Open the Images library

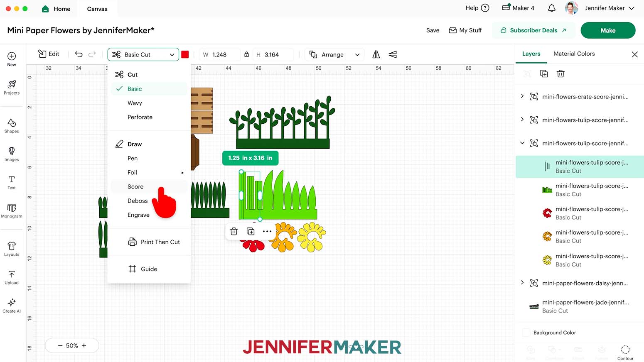coord(12,154)
